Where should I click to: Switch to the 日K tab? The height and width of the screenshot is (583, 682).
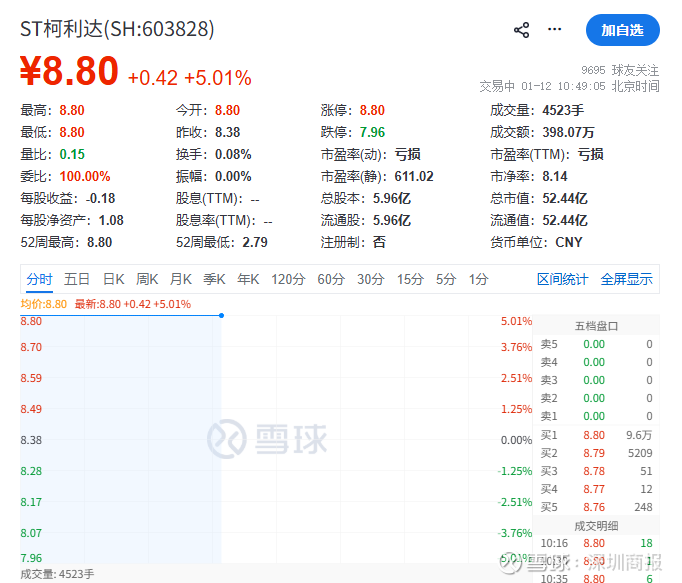coord(114,279)
